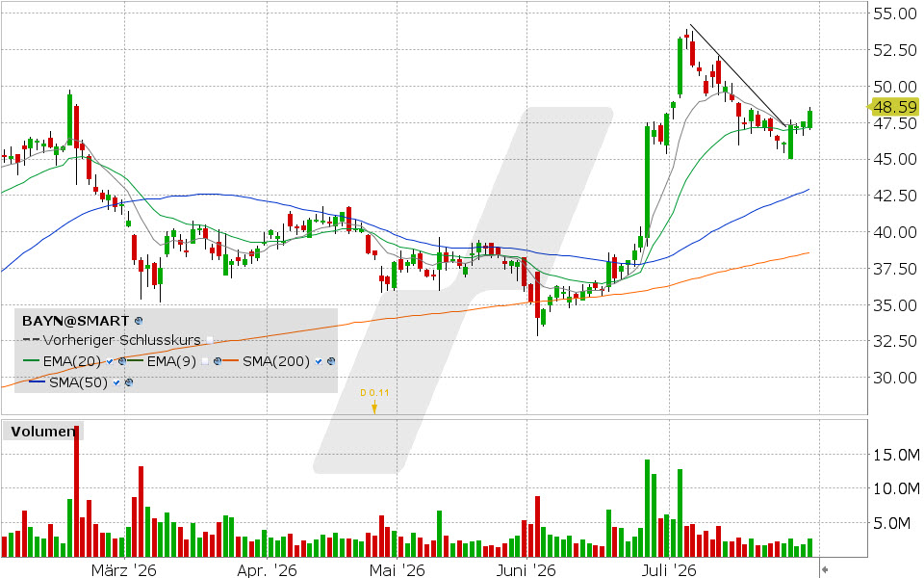Open settings icon beside SMA(50)
924x578 pixels.
(129, 382)
